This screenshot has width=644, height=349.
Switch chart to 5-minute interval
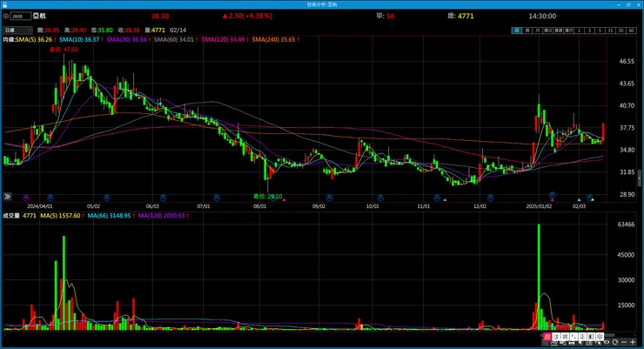(x=600, y=30)
